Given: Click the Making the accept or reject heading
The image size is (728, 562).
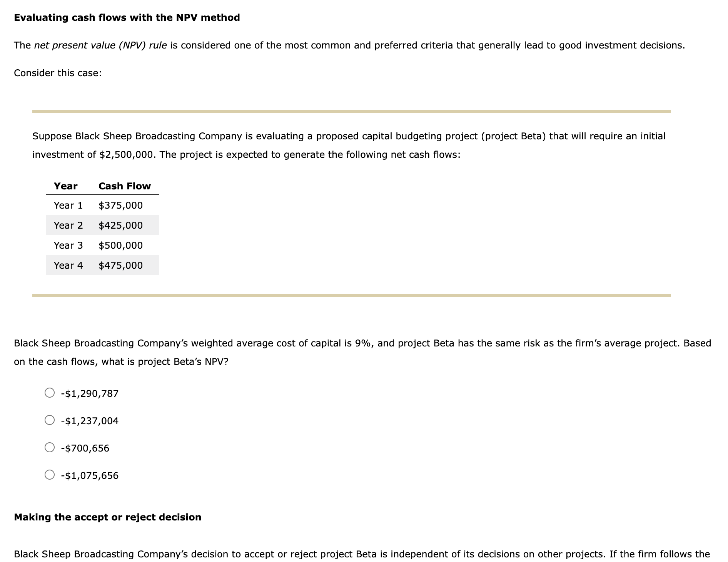Looking at the screenshot, I should (x=107, y=517).
